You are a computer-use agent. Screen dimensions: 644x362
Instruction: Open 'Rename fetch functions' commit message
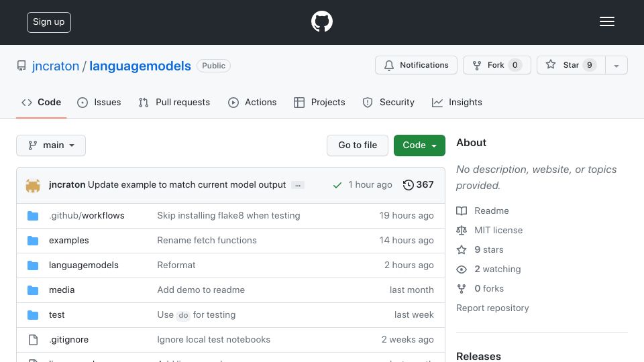point(207,240)
